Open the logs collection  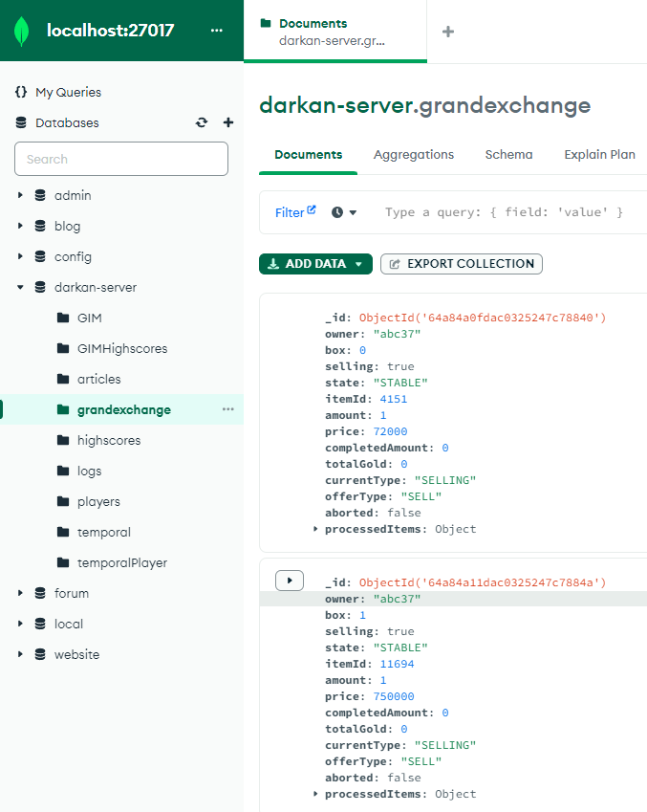(x=90, y=472)
